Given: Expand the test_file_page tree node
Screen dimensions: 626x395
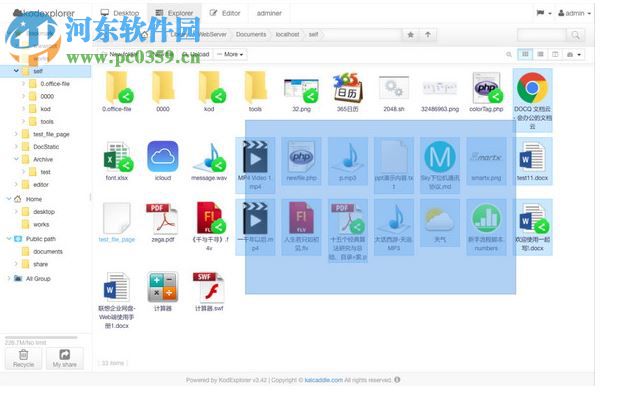Looking at the screenshot, I should (16, 134).
